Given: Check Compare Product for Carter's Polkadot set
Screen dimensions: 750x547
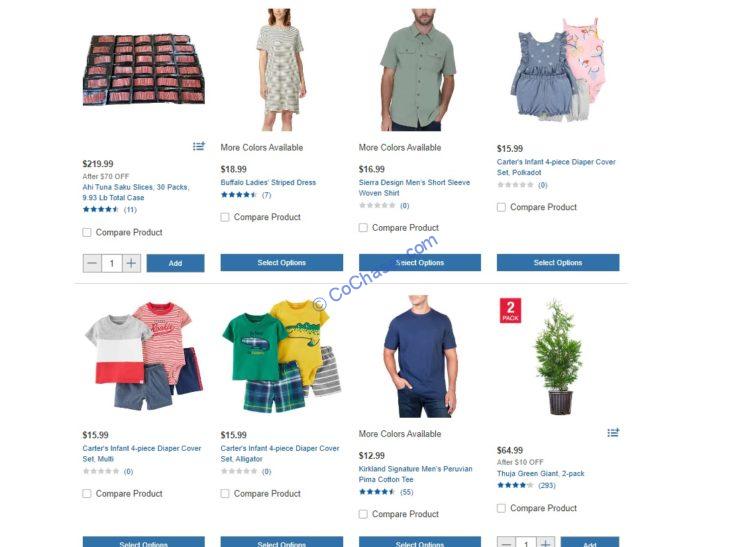Looking at the screenshot, I should pos(501,207).
